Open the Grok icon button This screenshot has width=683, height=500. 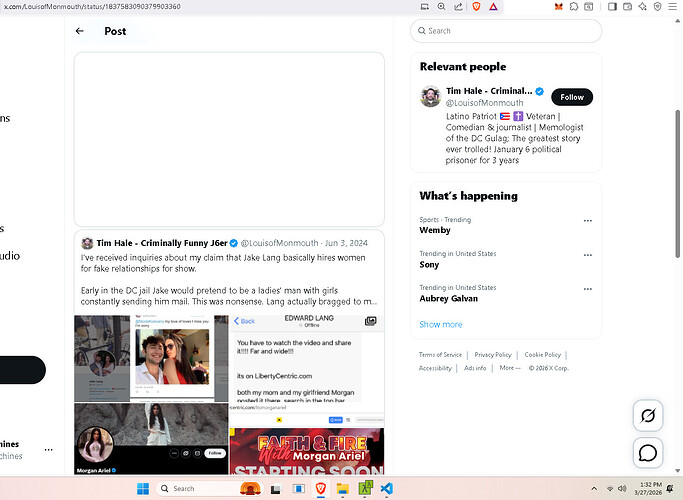(647, 415)
